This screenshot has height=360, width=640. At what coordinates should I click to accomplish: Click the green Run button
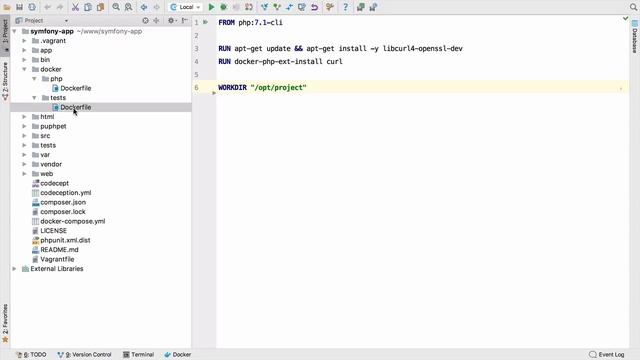coord(211,7)
